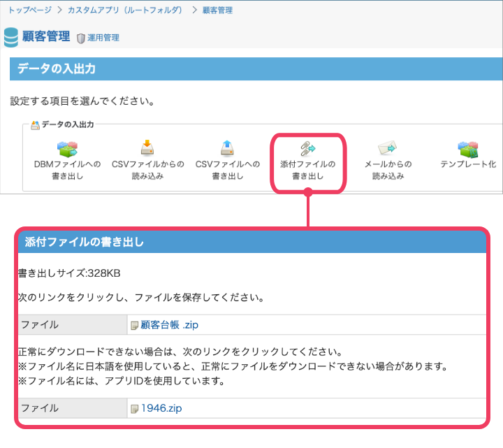Open CSVファイルからの読み込み label
Viewport: 503px width, 448px height.
click(148, 170)
